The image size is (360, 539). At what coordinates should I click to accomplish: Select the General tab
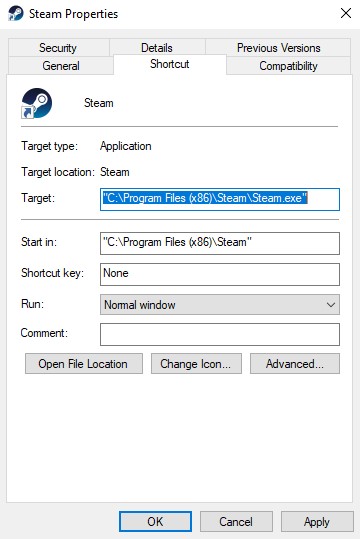pos(61,66)
